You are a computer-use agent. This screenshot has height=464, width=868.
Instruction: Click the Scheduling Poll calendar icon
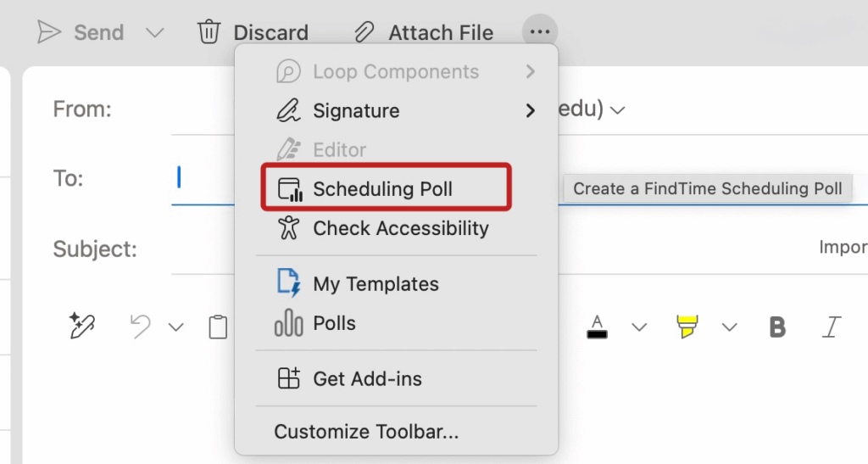pos(290,189)
